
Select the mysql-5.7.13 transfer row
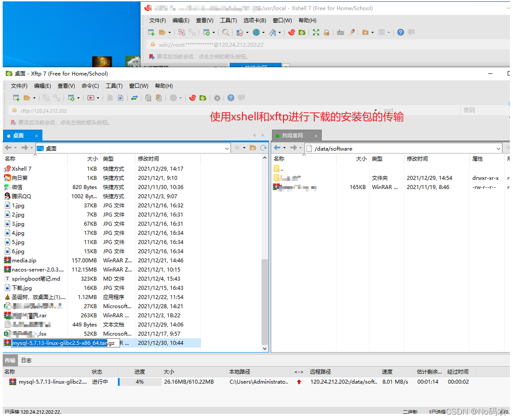pos(255,382)
